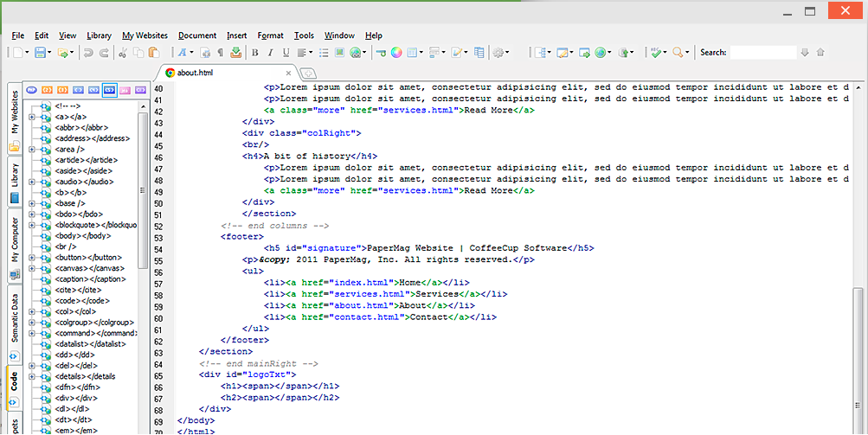Open the Insert menu
Viewport: 868px width, 435px height.
tap(236, 35)
